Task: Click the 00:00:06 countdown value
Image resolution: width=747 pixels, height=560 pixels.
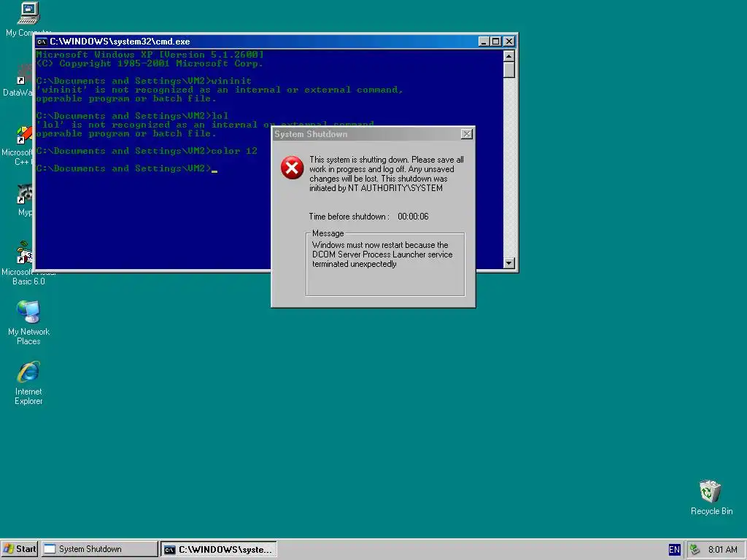Action: [413, 216]
